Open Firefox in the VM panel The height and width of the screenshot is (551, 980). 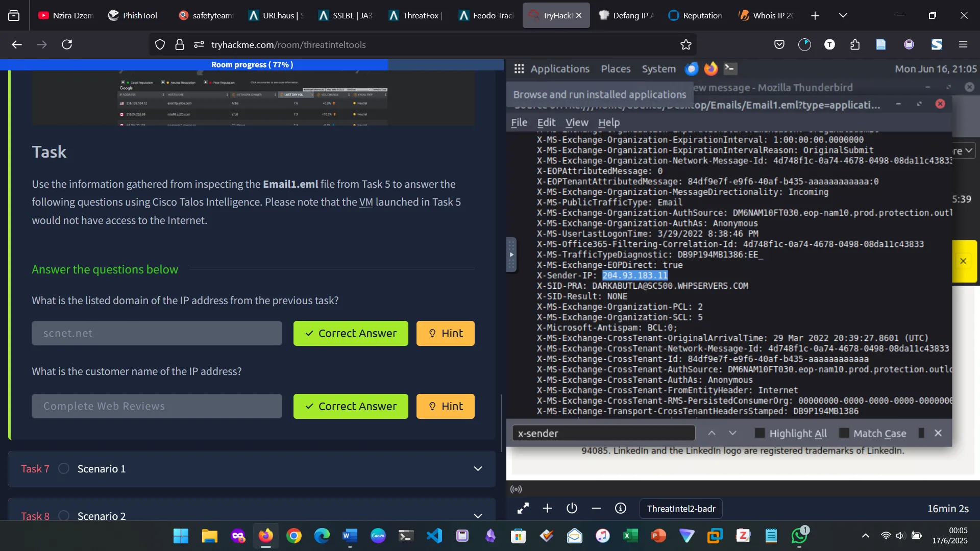click(x=710, y=69)
